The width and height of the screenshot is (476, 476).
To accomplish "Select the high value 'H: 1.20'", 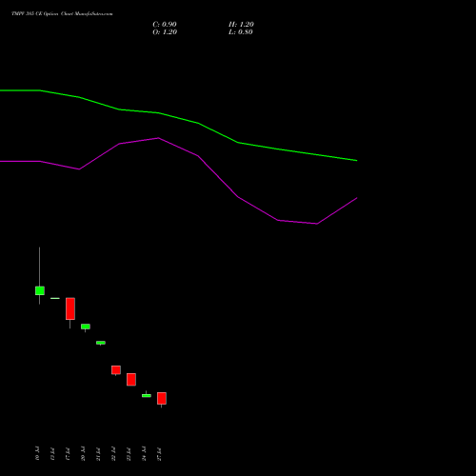I will click(241, 25).
